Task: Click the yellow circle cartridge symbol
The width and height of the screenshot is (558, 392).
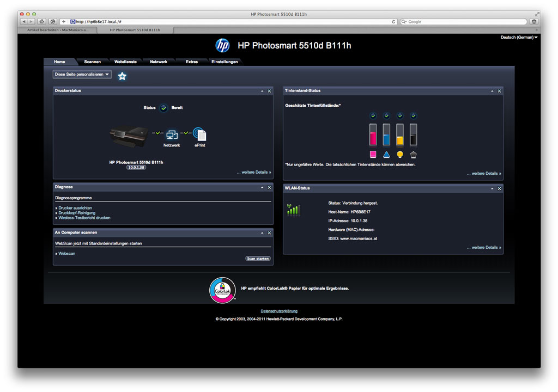Action: click(x=400, y=155)
